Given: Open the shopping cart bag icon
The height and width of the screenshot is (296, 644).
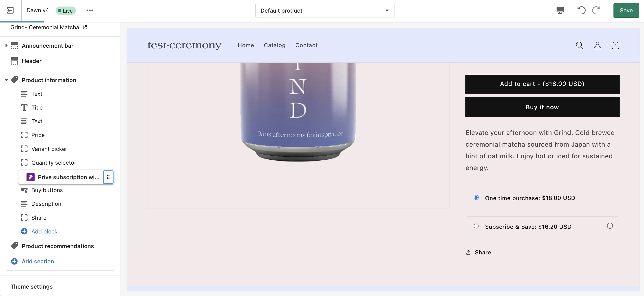Looking at the screenshot, I should click(615, 45).
